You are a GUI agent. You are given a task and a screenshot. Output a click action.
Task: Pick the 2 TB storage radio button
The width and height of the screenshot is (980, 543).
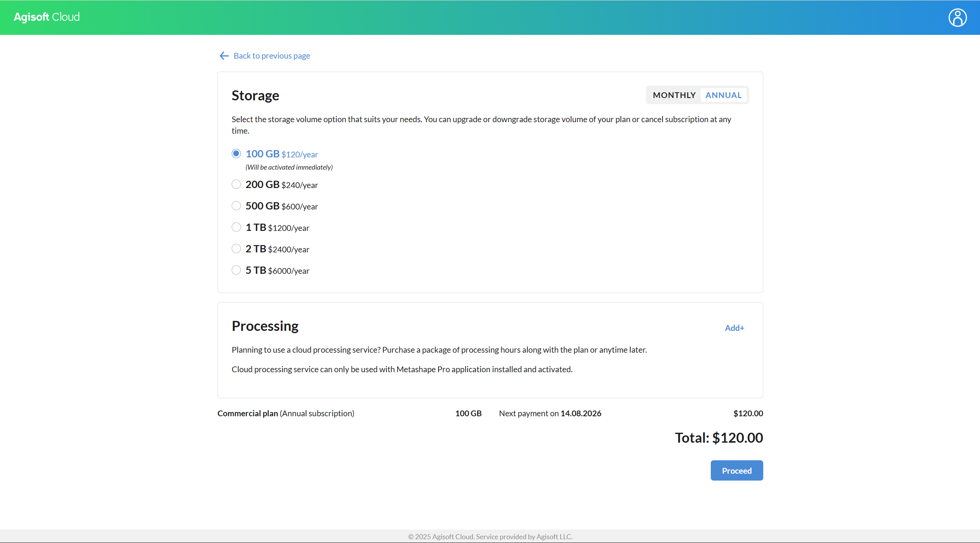click(236, 249)
